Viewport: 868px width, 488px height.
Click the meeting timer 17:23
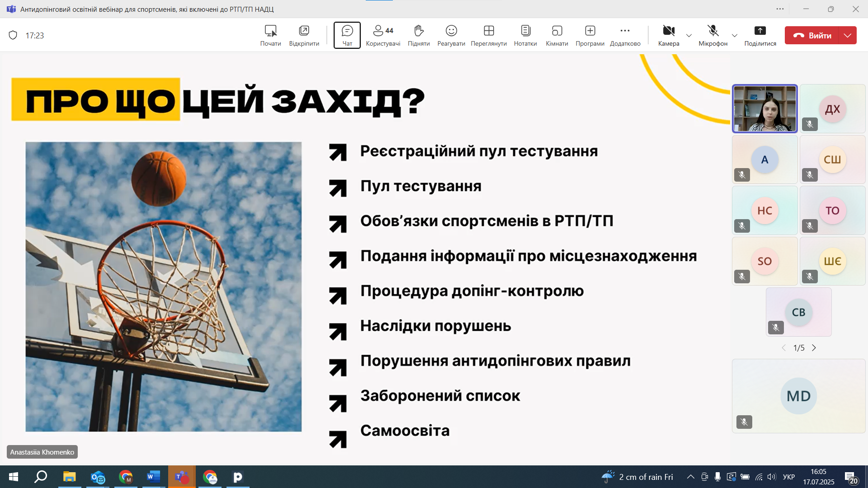click(x=35, y=35)
